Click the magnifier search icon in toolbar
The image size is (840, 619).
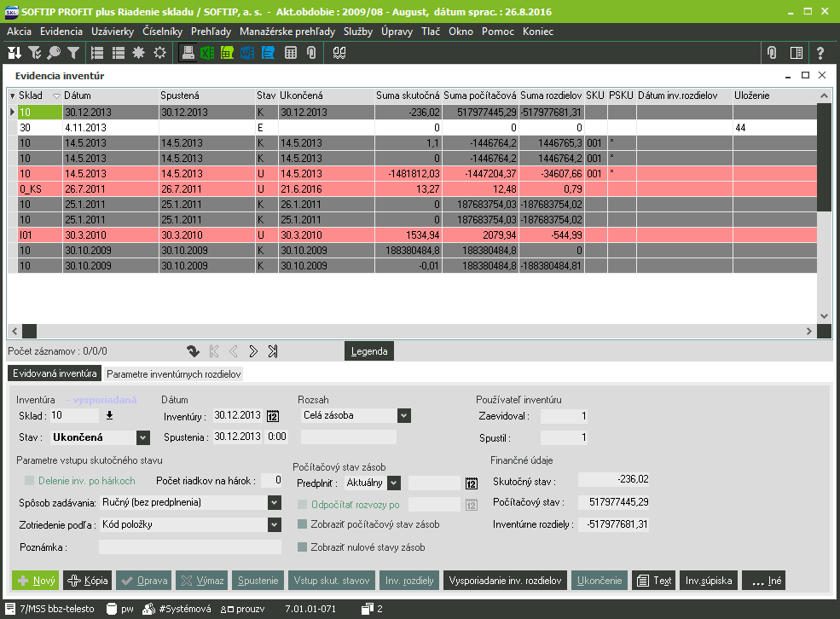tap(54, 53)
